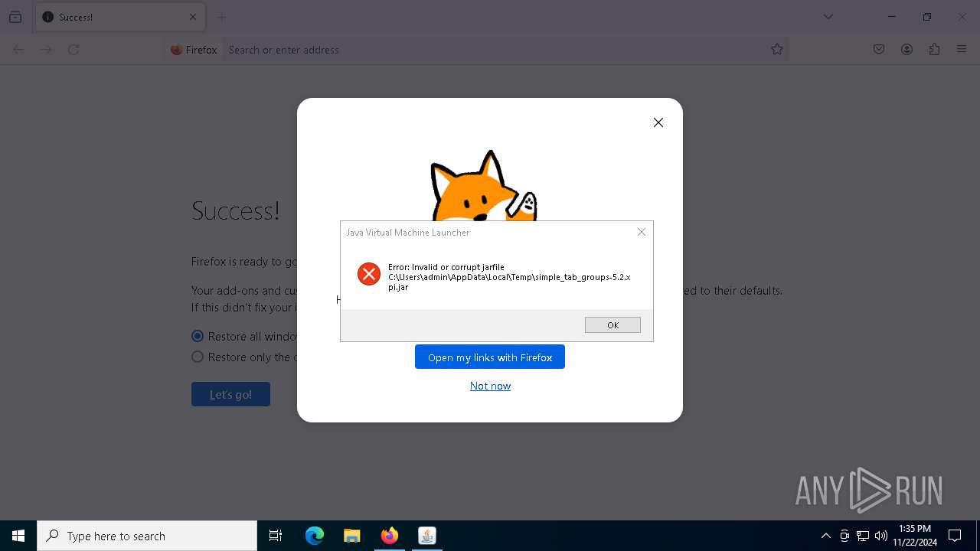The height and width of the screenshot is (551, 980).
Task: Open Task View on the taskbar
Action: point(276,536)
